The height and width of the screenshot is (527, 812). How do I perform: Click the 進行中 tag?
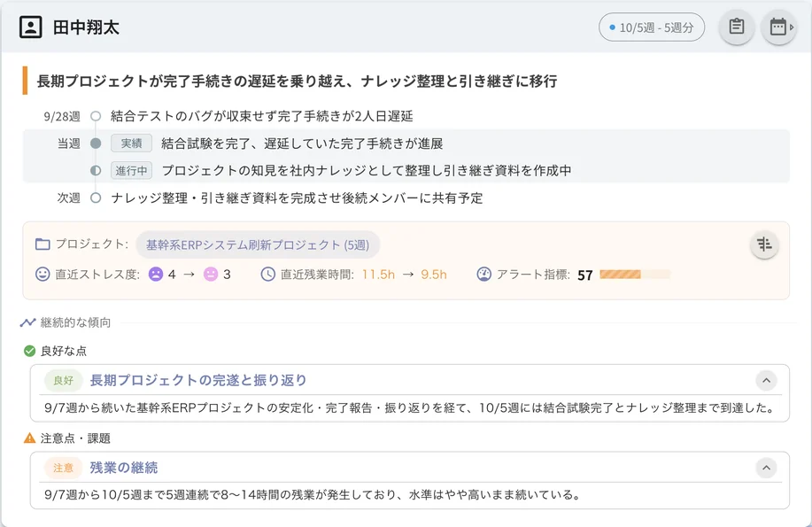coord(131,170)
